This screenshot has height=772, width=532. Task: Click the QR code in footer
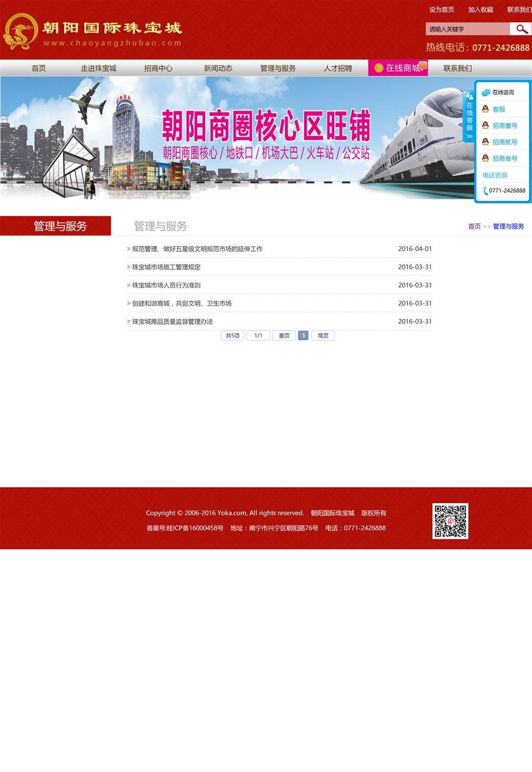click(x=450, y=521)
